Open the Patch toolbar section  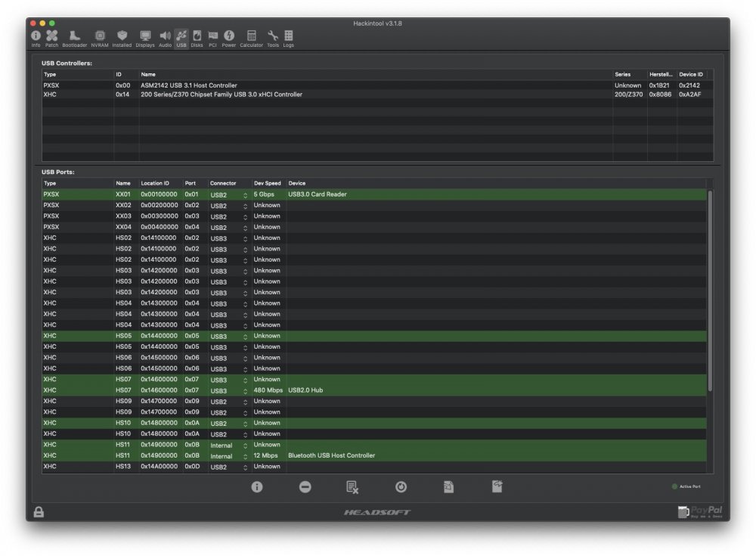(x=51, y=39)
